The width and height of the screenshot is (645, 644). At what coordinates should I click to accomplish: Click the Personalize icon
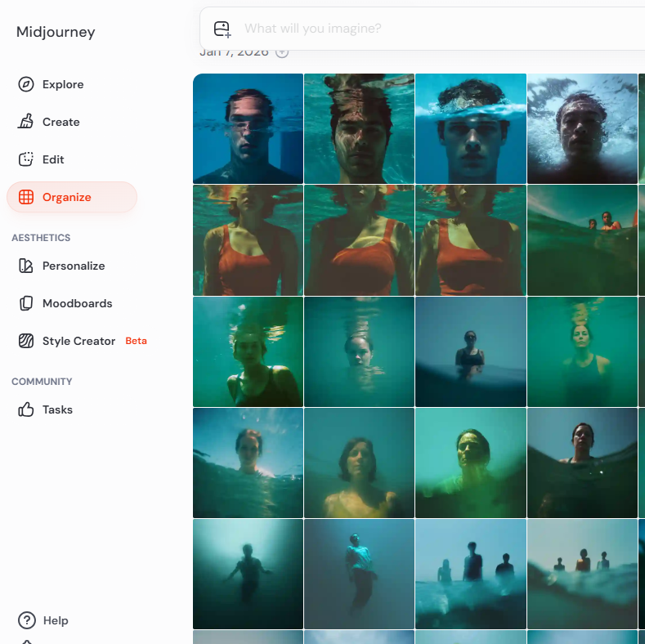tap(26, 266)
